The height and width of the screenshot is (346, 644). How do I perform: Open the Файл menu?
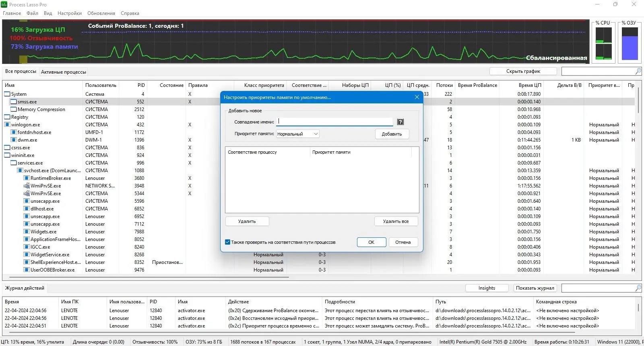[x=33, y=13]
